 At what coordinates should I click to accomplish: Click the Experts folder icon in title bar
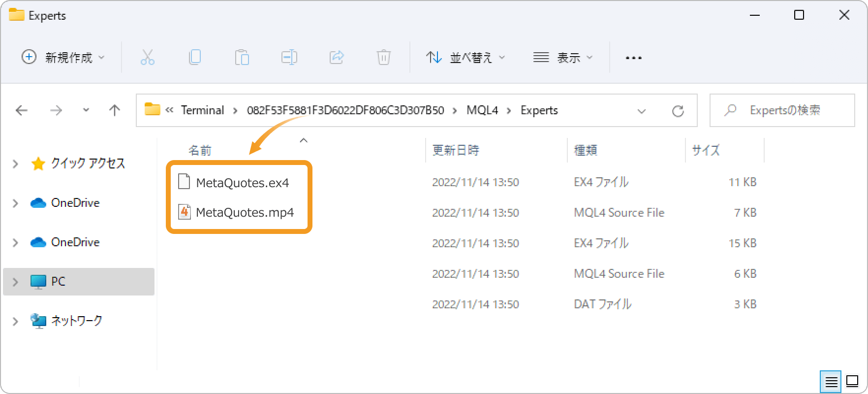tap(16, 15)
